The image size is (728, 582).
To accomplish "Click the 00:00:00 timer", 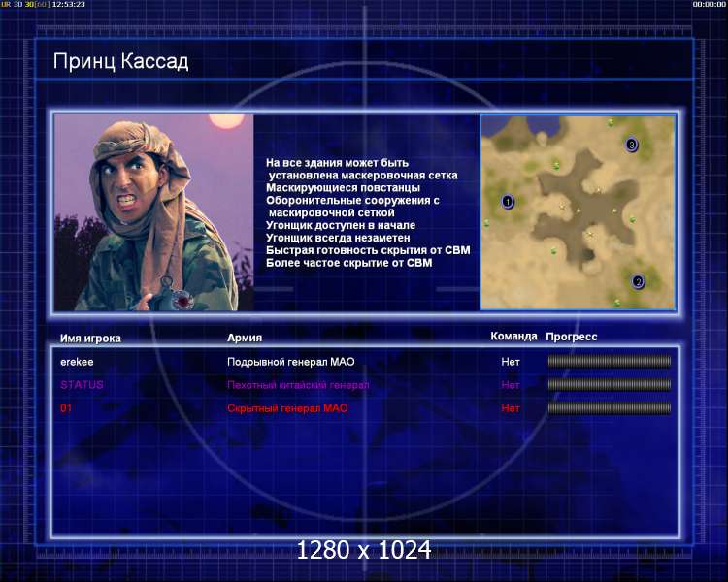I will [x=709, y=4].
